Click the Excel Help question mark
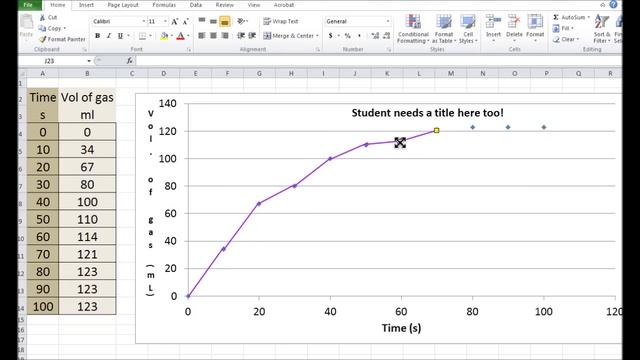 click(x=613, y=4)
